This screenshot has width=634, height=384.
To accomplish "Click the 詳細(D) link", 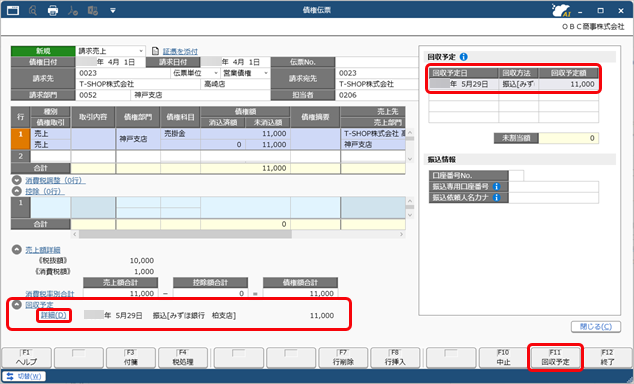I will [x=53, y=315].
